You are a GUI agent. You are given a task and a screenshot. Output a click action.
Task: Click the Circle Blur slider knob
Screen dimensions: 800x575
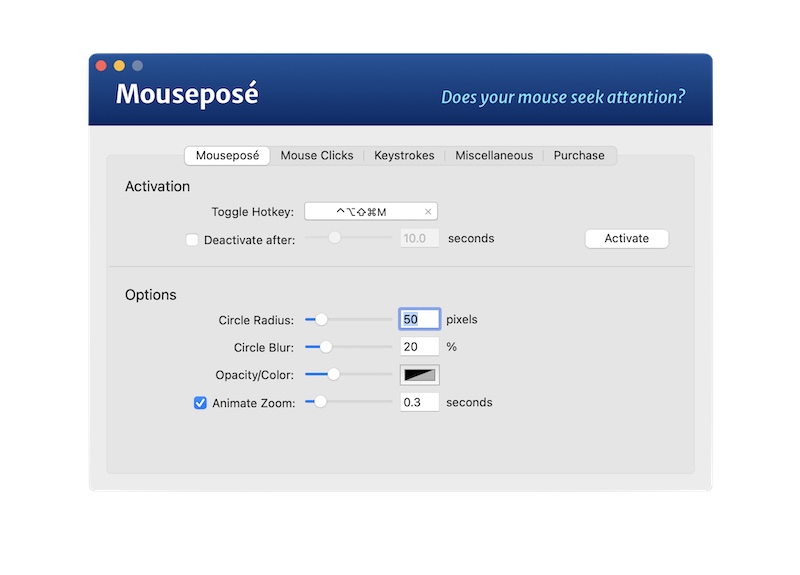coord(326,347)
